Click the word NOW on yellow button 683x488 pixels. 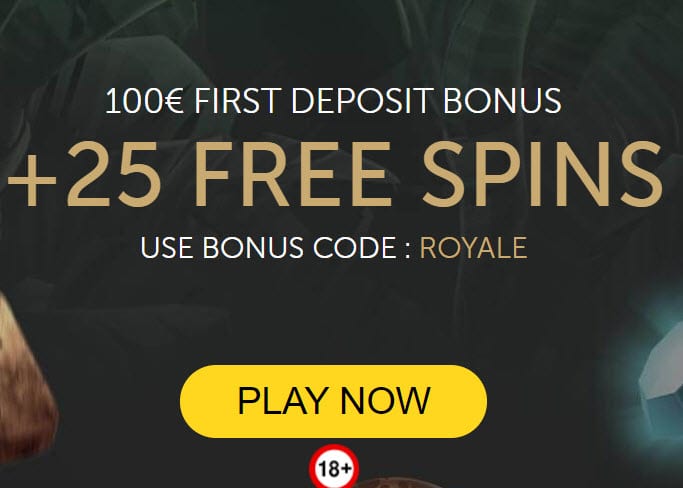[385, 401]
